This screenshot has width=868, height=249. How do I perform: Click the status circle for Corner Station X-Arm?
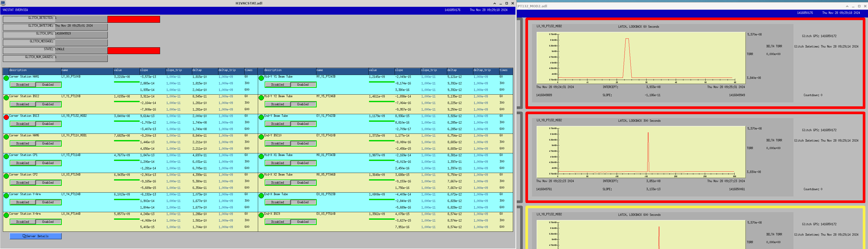coord(6,215)
